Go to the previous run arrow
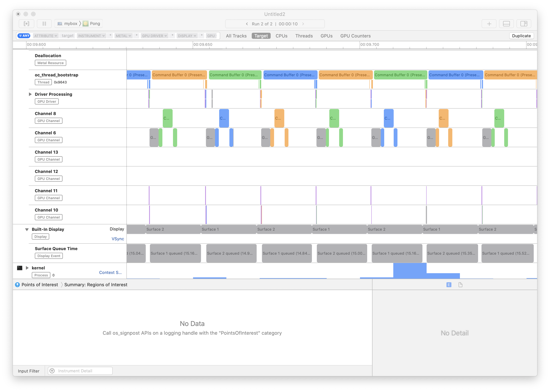This screenshot has height=392, width=550. pos(247,24)
